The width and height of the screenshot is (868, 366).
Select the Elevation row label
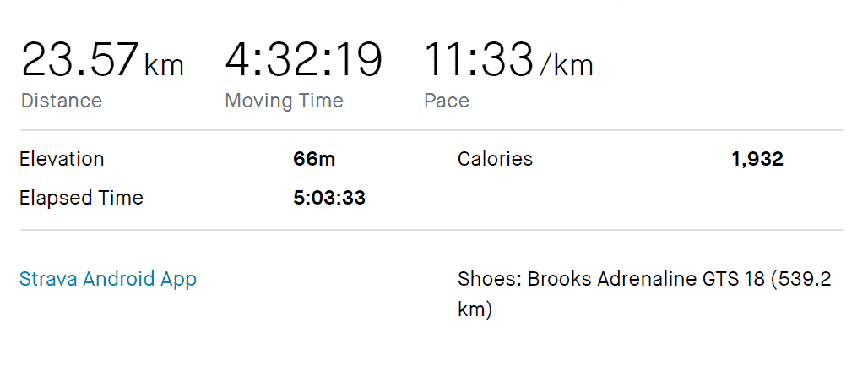pos(62,159)
